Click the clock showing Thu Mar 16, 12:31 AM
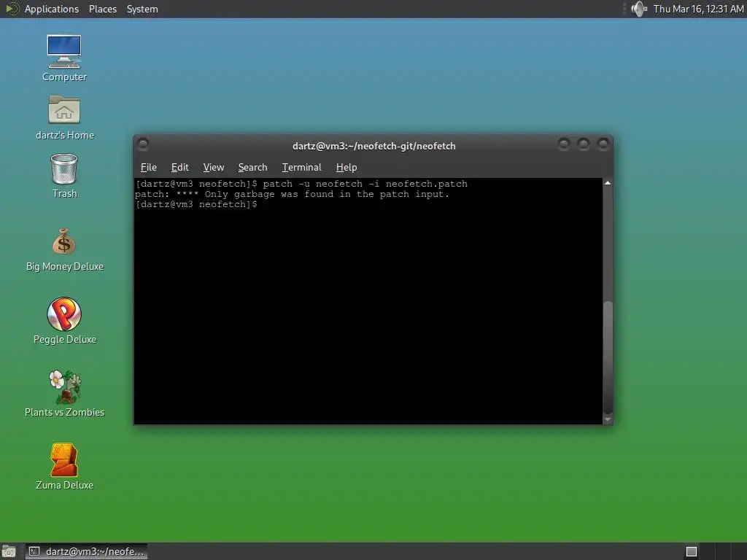This screenshot has height=560, width=747. click(x=698, y=9)
